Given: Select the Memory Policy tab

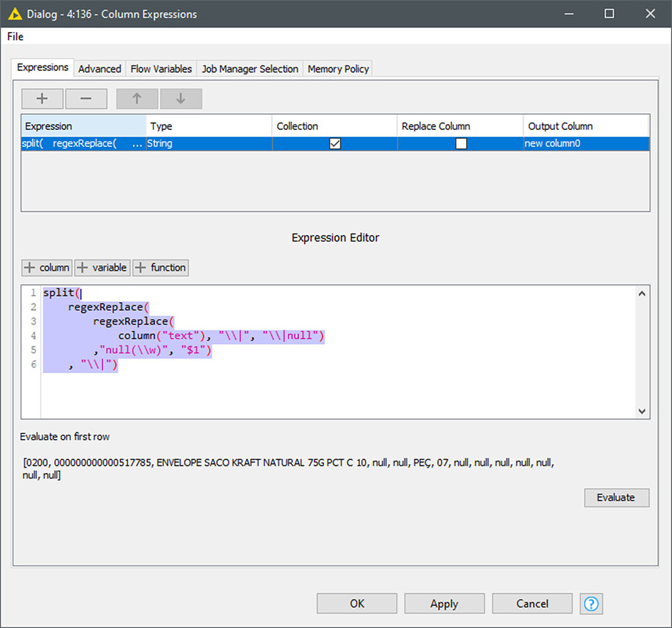Looking at the screenshot, I should tap(338, 68).
